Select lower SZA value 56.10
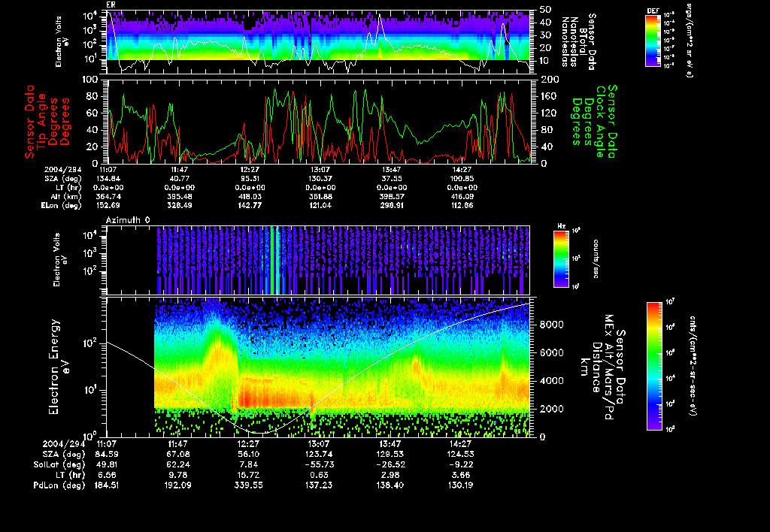770x532 pixels. (x=249, y=455)
